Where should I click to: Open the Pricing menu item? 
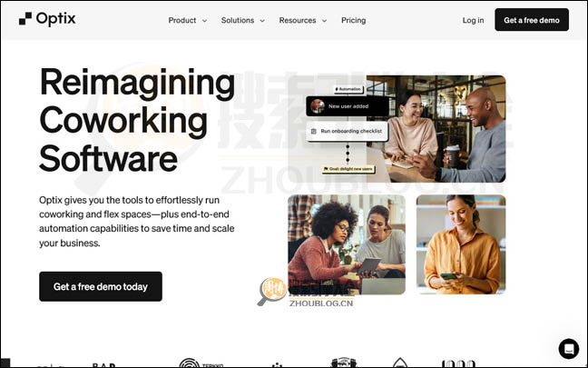(353, 20)
